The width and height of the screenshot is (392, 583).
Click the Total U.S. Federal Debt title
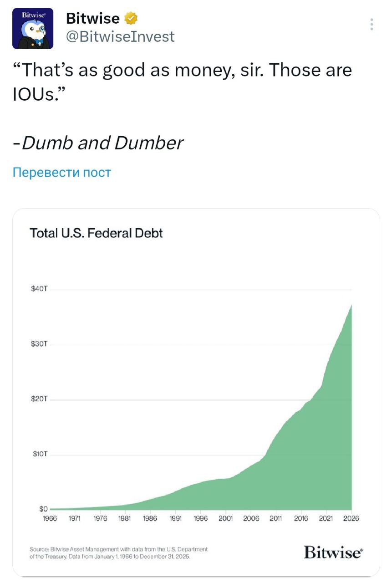[96, 234]
